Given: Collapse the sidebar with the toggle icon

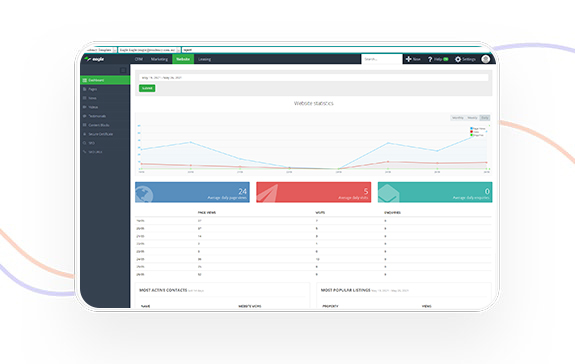Looking at the screenshot, I should coord(123,70).
